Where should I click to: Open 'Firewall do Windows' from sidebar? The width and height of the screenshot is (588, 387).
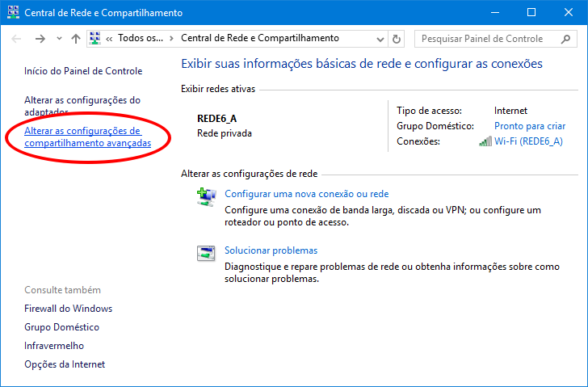pos(69,309)
